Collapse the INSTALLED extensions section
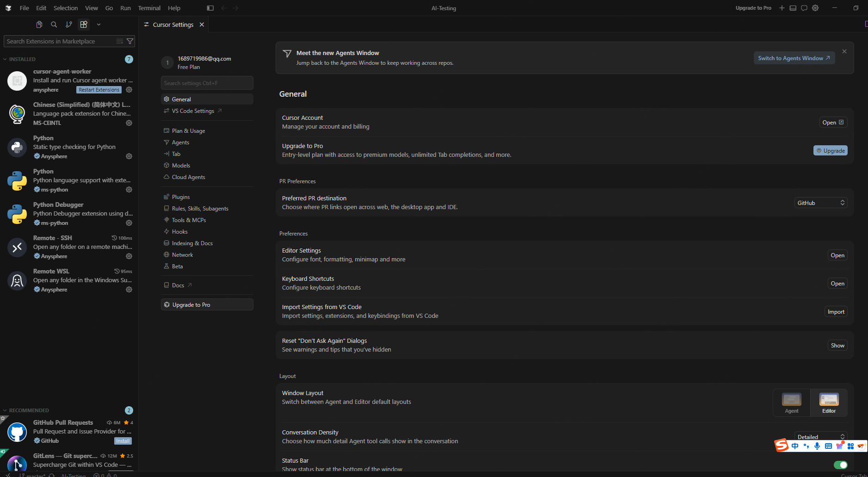 coord(22,59)
